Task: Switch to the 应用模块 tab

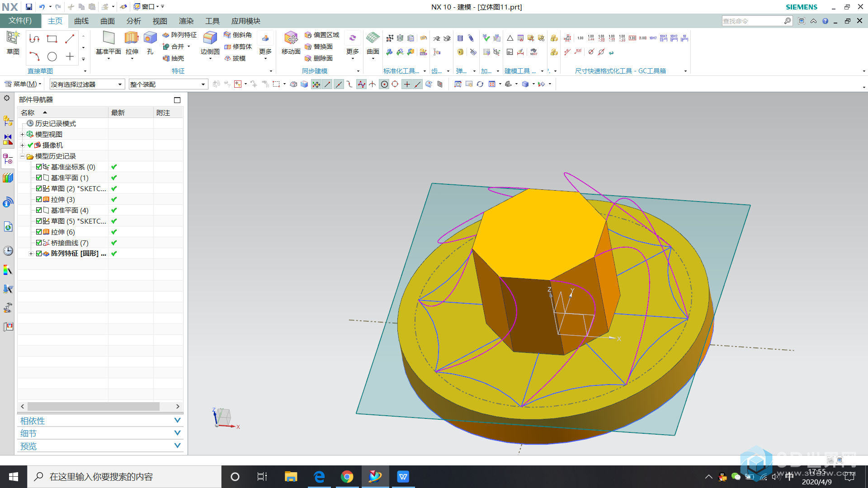Action: (246, 21)
